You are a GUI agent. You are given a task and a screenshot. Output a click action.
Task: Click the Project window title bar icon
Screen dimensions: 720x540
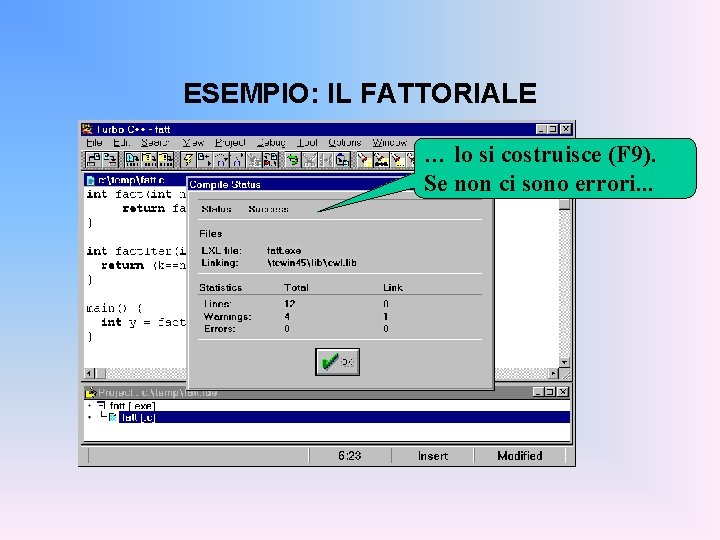[x=91, y=393]
